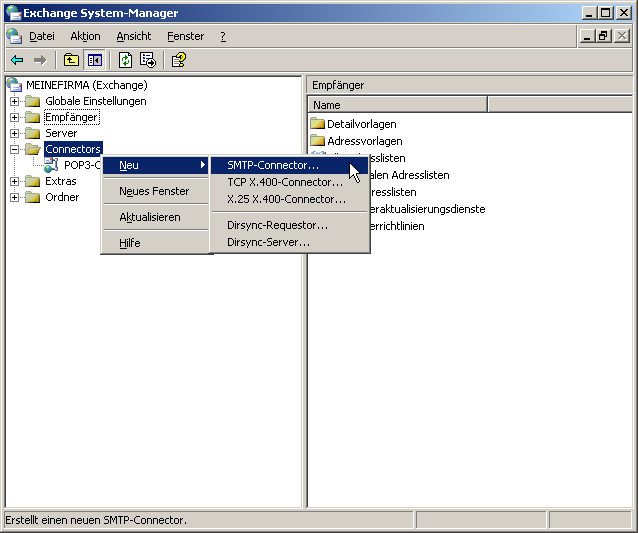Select the Connectors tree item
Image resolution: width=638 pixels, height=533 pixels.
click(x=73, y=149)
